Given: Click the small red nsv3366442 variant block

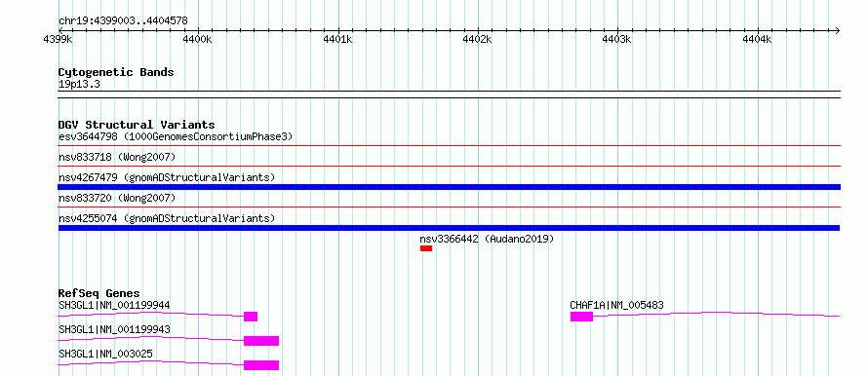Looking at the screenshot, I should click(425, 248).
